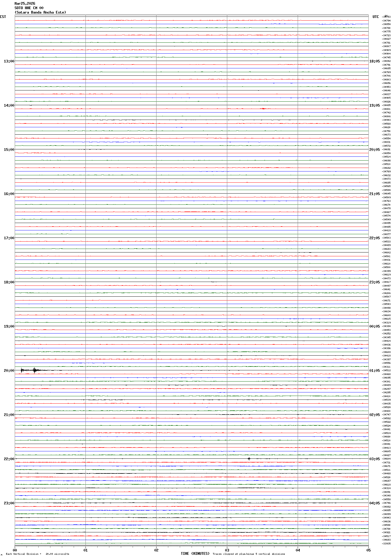
Task: Click the 16:00 CST time label
Action: pyautogui.click(x=9, y=194)
